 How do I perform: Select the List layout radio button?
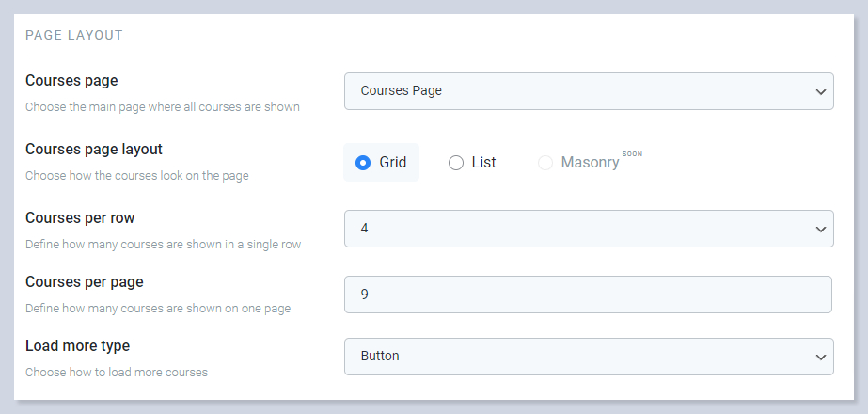coord(456,163)
